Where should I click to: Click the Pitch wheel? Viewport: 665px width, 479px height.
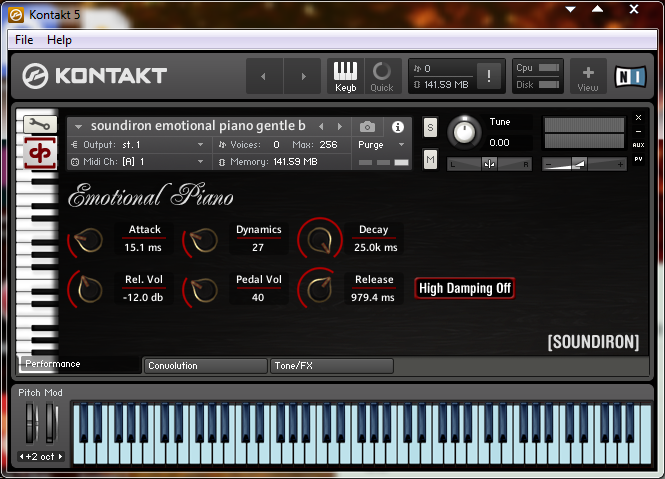tap(31, 423)
